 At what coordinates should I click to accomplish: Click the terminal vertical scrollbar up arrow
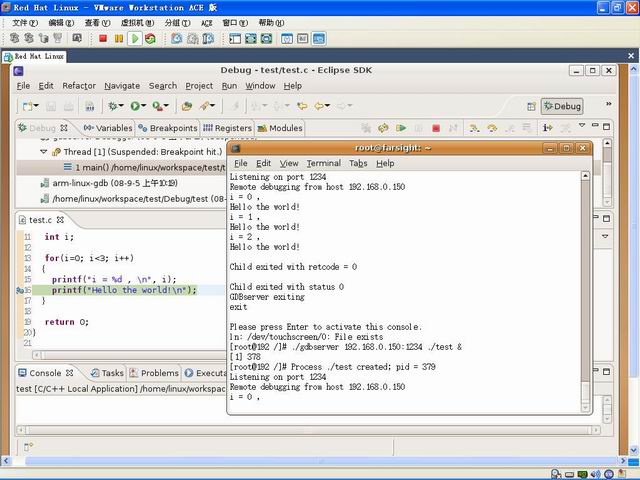tap(585, 176)
